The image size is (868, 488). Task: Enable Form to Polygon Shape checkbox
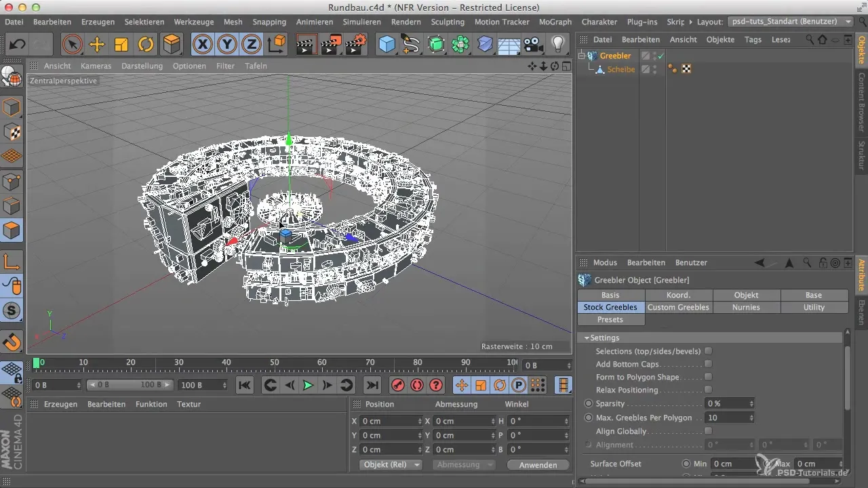(708, 377)
